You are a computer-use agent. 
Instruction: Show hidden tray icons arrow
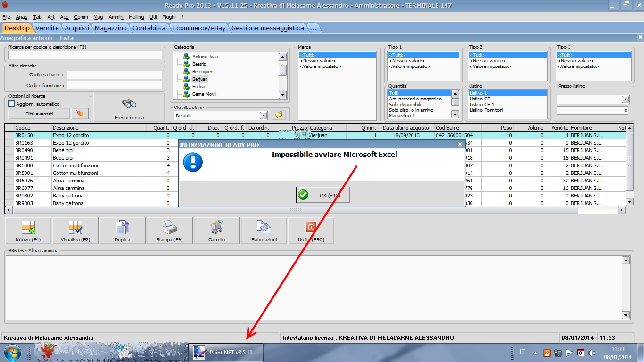pos(535,353)
